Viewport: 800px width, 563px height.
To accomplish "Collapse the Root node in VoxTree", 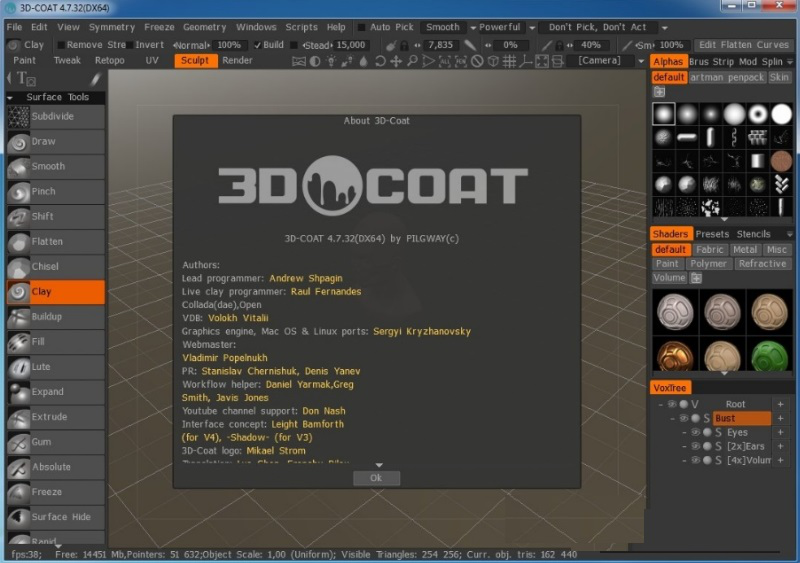I will pyautogui.click(x=661, y=404).
